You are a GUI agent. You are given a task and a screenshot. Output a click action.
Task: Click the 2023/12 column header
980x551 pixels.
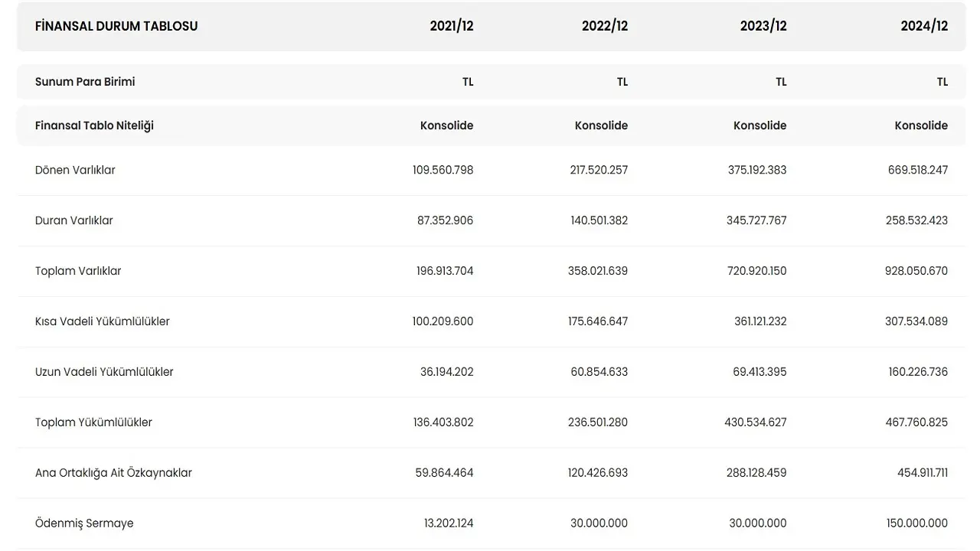point(763,26)
